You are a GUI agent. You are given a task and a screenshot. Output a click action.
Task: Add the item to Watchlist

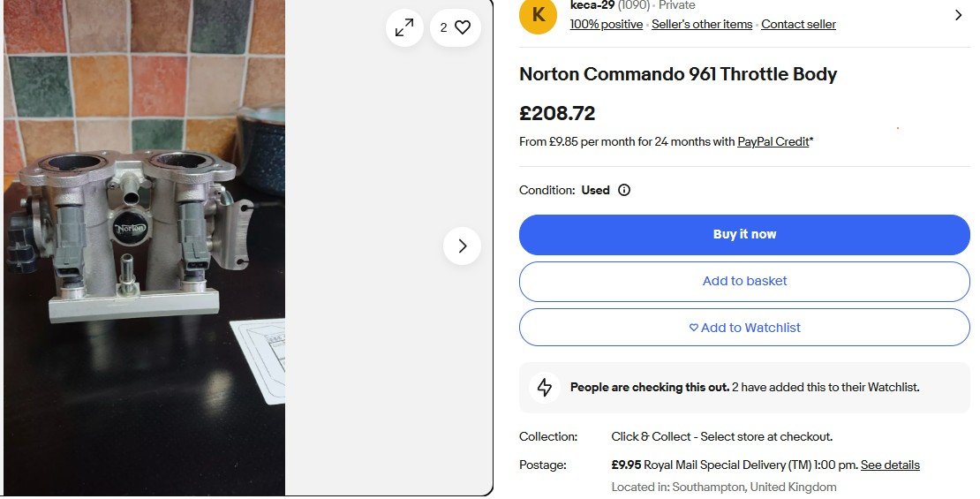click(744, 328)
